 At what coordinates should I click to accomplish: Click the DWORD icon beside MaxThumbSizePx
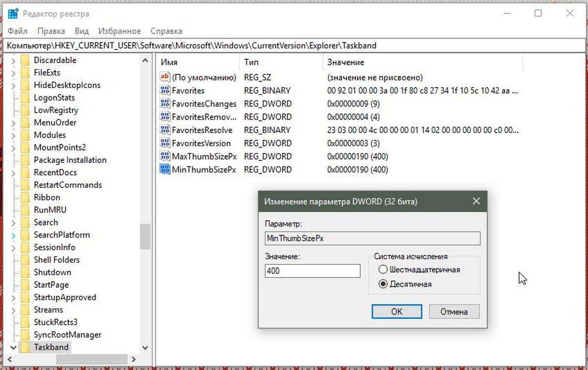click(165, 157)
